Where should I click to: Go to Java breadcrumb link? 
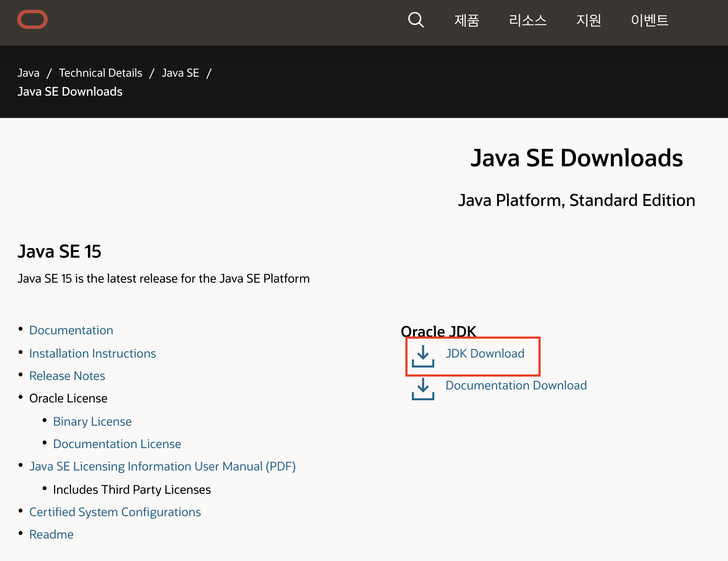click(x=28, y=73)
